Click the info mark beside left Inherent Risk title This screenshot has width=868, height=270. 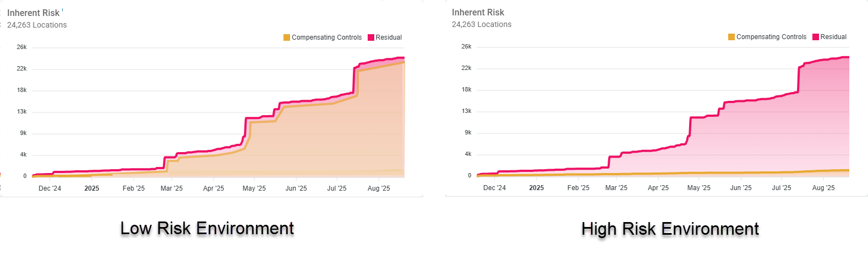click(x=63, y=10)
